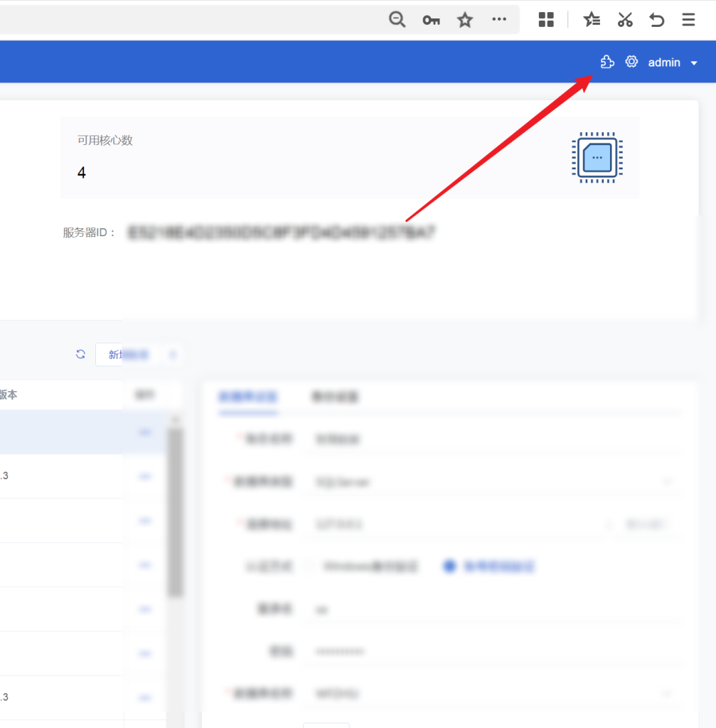Open the saved passwords key icon

coord(431,20)
